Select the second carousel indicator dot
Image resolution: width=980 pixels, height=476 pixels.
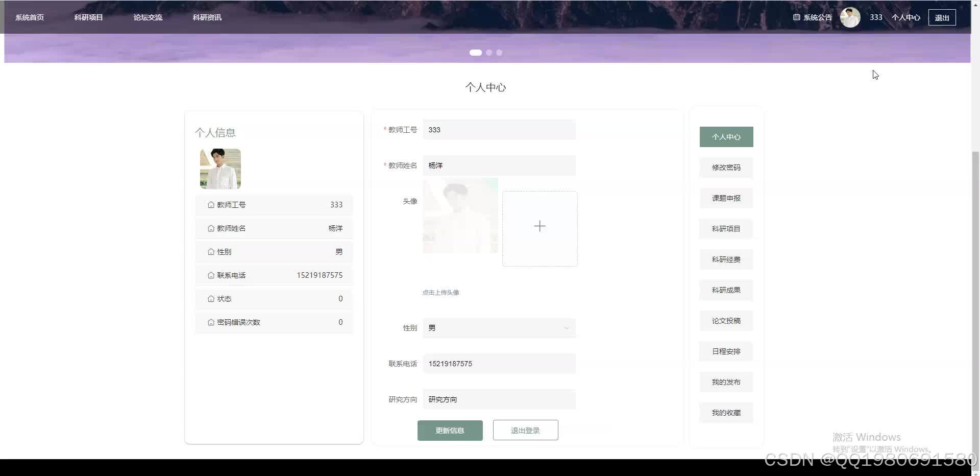488,52
